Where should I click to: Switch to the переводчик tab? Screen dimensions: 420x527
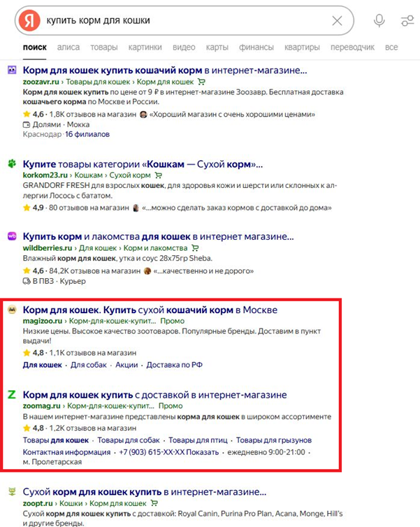coord(352,48)
